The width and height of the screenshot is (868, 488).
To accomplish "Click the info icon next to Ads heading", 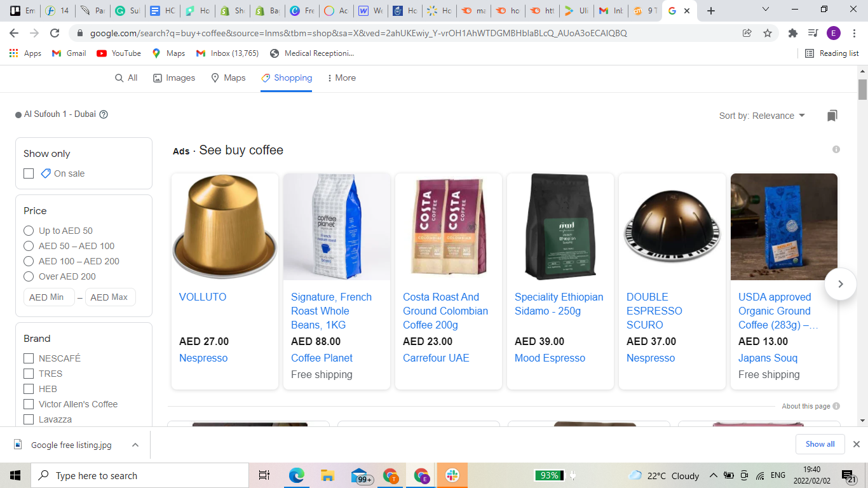I will point(836,149).
